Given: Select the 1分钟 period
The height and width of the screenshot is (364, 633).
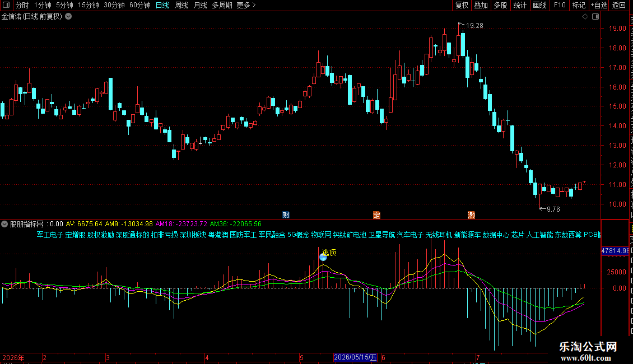Looking at the screenshot, I should (43, 5).
